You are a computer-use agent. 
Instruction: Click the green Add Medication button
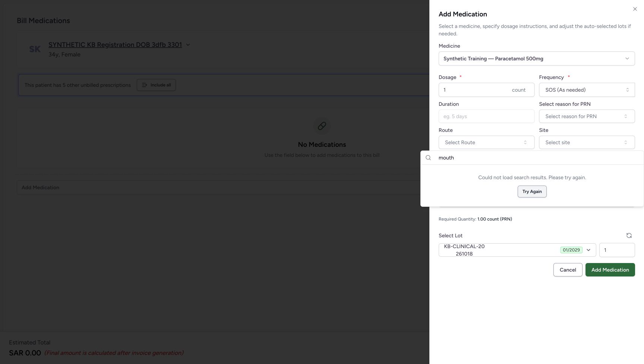pyautogui.click(x=610, y=270)
